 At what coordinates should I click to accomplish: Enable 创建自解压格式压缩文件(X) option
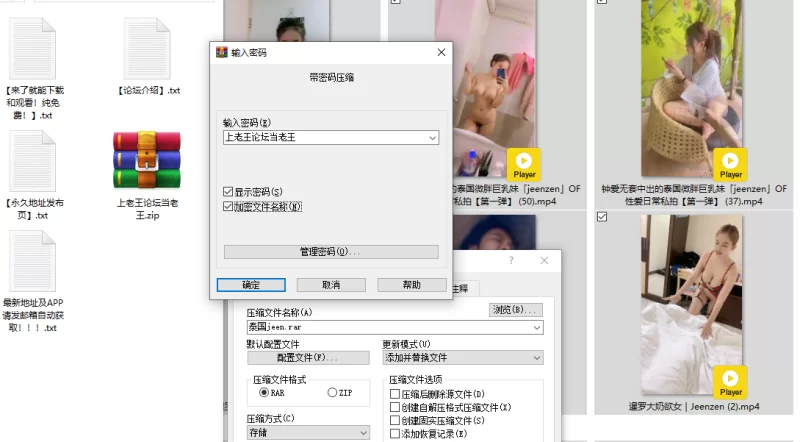394,407
